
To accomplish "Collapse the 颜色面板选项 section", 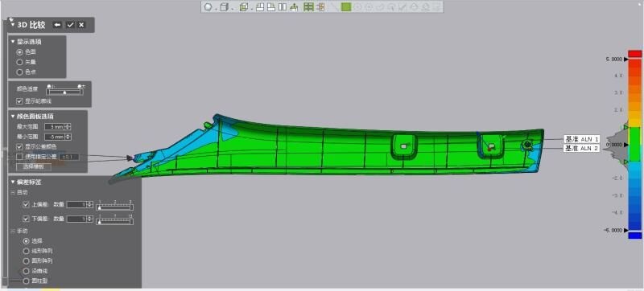I will [x=13, y=117].
